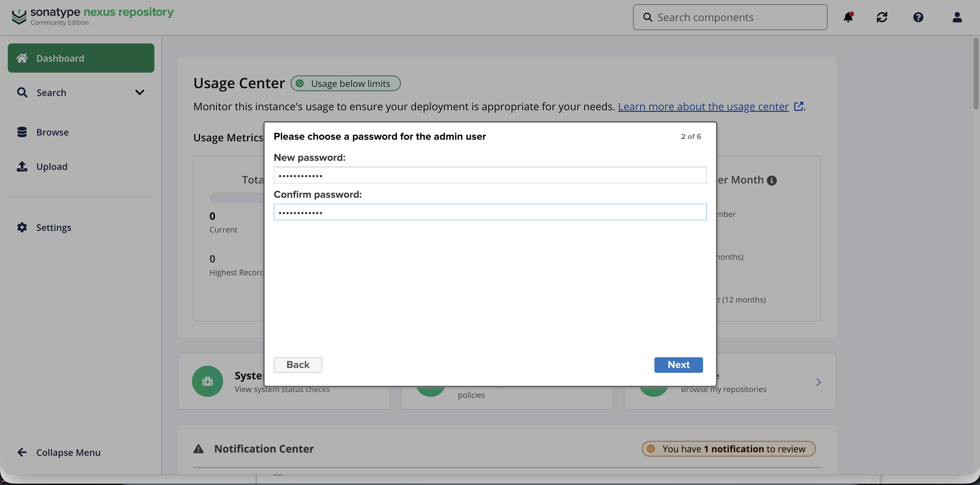Open the user account icon
The width and height of the screenshot is (980, 485).
click(x=957, y=18)
